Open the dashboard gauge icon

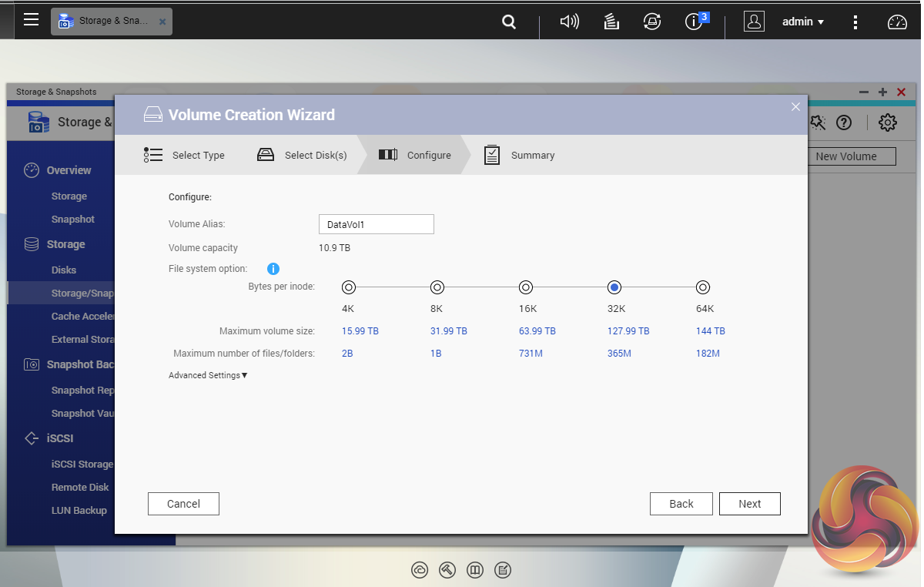pos(897,22)
